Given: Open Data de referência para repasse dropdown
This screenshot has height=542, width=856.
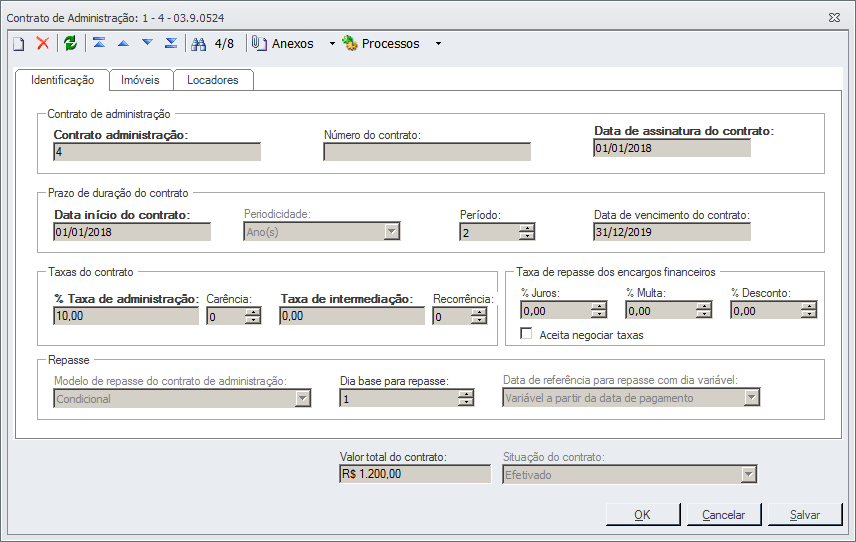Looking at the screenshot, I should (x=752, y=397).
